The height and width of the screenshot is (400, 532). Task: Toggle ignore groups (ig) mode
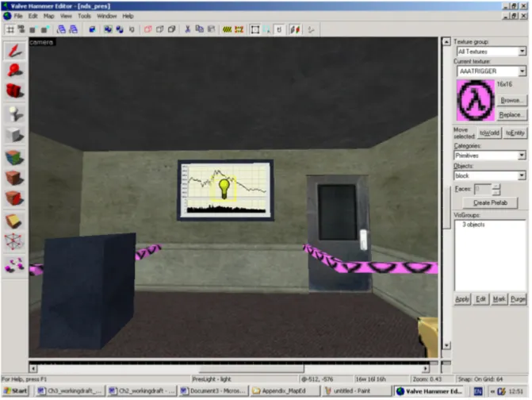tap(132, 30)
